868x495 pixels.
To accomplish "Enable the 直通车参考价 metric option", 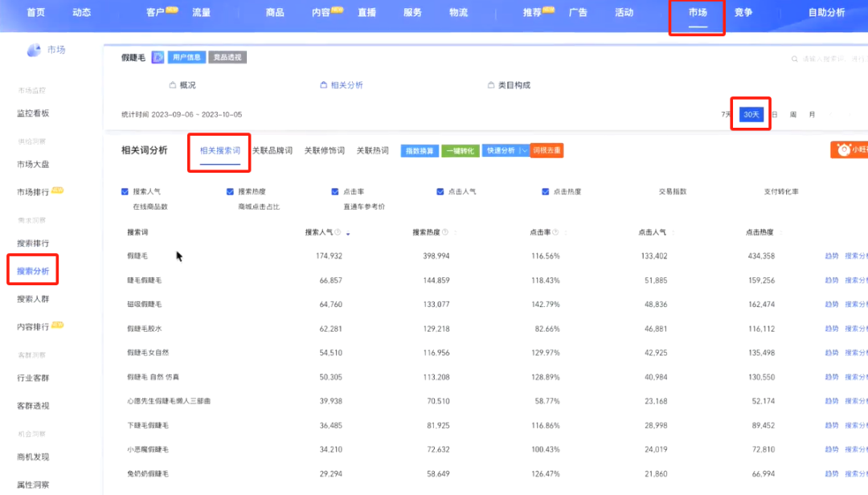I will 364,207.
